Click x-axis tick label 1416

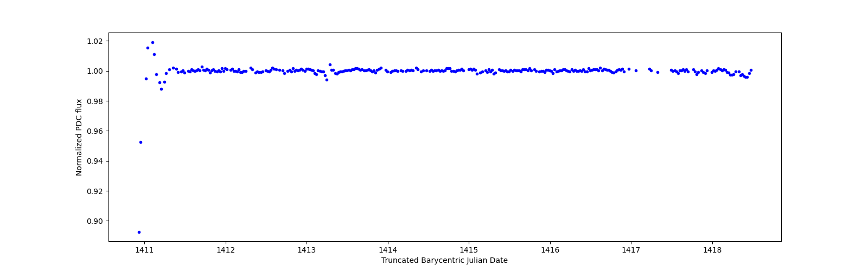[550, 250]
